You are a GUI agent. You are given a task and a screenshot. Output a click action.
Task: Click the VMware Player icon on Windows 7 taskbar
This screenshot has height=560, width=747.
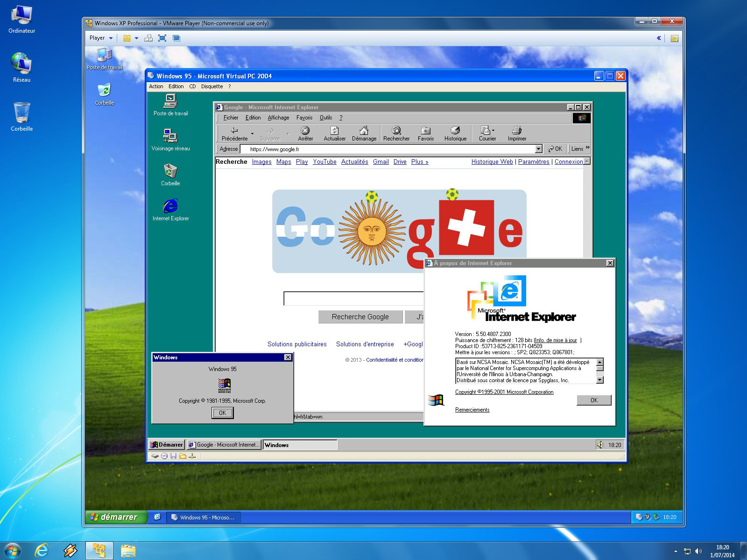tap(99, 551)
